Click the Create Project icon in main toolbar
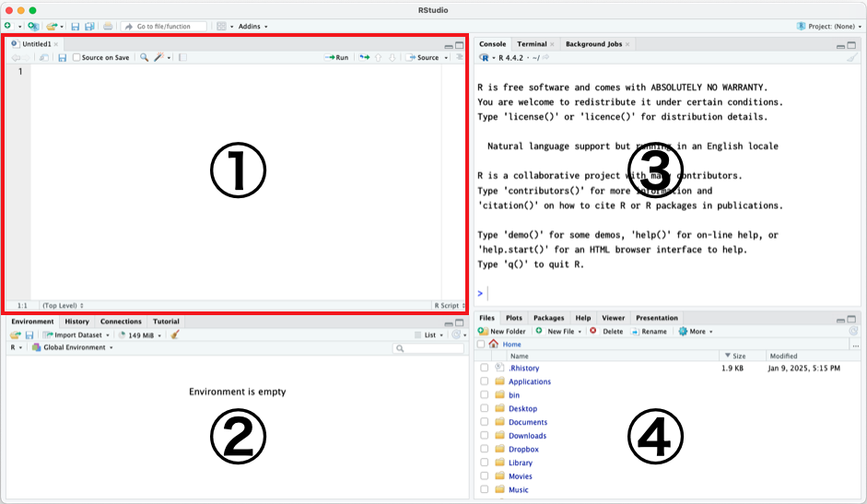The height and width of the screenshot is (504, 867). [33, 26]
